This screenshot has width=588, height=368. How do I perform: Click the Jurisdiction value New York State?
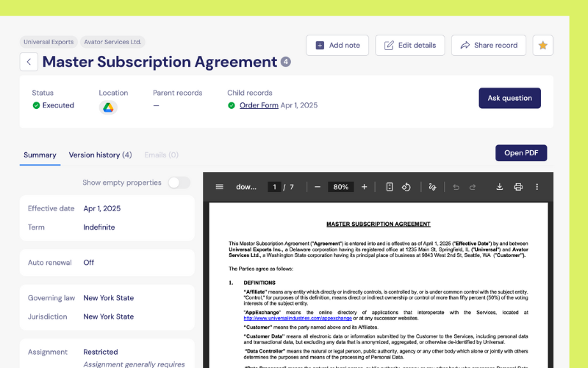[108, 316]
